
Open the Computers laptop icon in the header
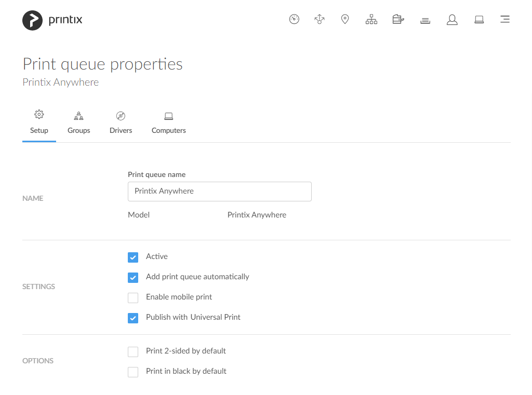click(x=479, y=20)
